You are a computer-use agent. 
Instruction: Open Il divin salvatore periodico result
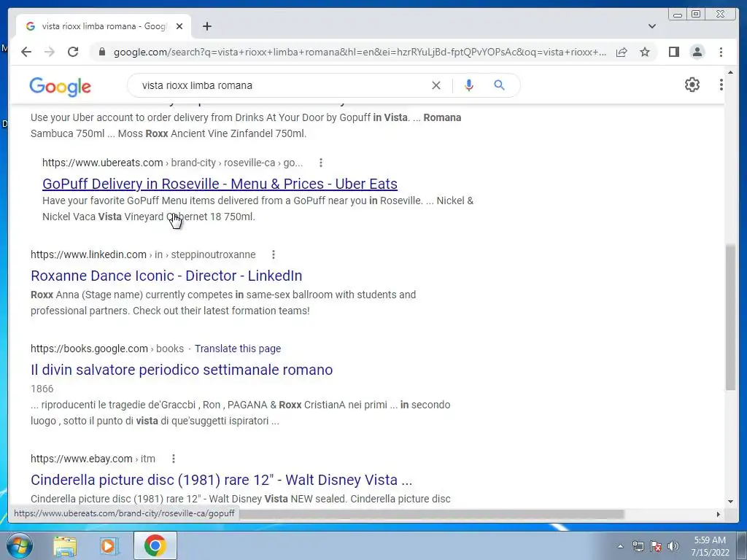tap(182, 370)
